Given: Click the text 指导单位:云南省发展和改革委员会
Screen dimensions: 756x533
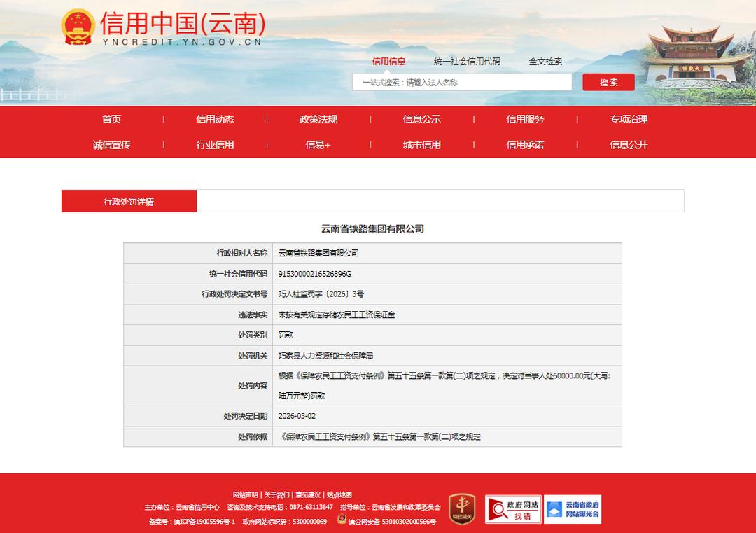Looking at the screenshot, I should coord(391,507).
